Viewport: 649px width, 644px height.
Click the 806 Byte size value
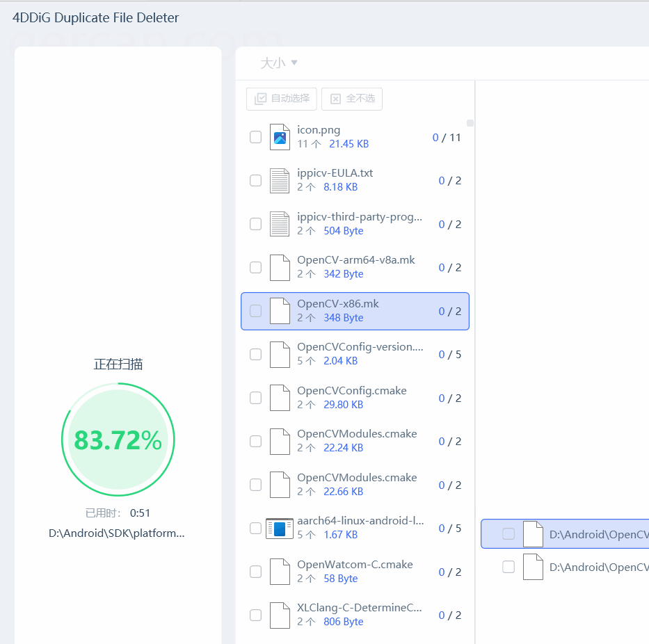pos(344,622)
